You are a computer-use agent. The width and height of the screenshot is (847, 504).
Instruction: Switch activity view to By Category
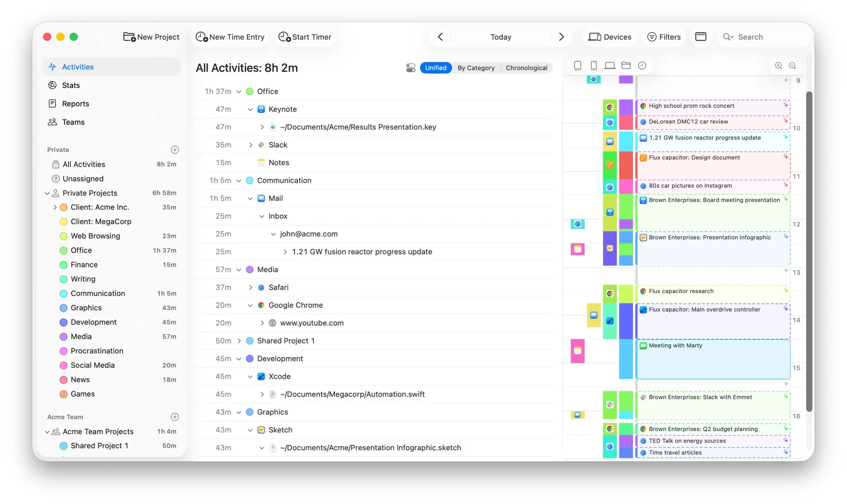click(x=476, y=67)
